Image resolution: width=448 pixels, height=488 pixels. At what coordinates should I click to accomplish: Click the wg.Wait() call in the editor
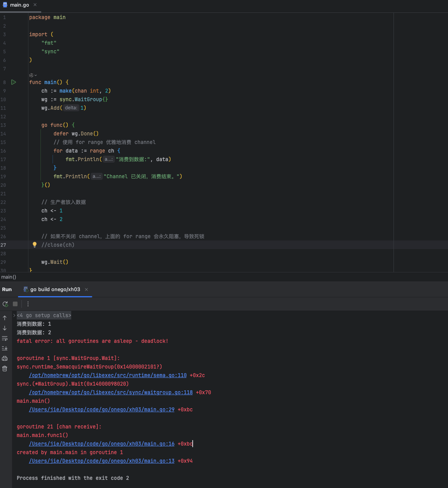point(55,262)
